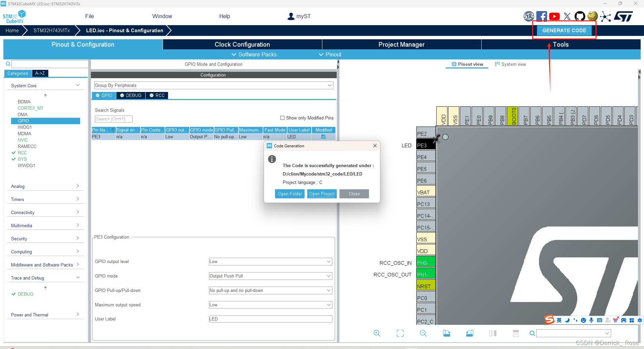Open the ST YouTube channel icon
Viewport: 644px width, 349px height.
tap(554, 16)
